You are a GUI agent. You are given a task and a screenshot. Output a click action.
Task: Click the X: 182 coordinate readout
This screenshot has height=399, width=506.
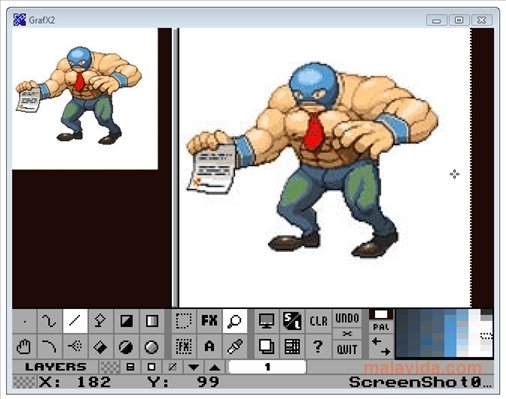[75, 382]
